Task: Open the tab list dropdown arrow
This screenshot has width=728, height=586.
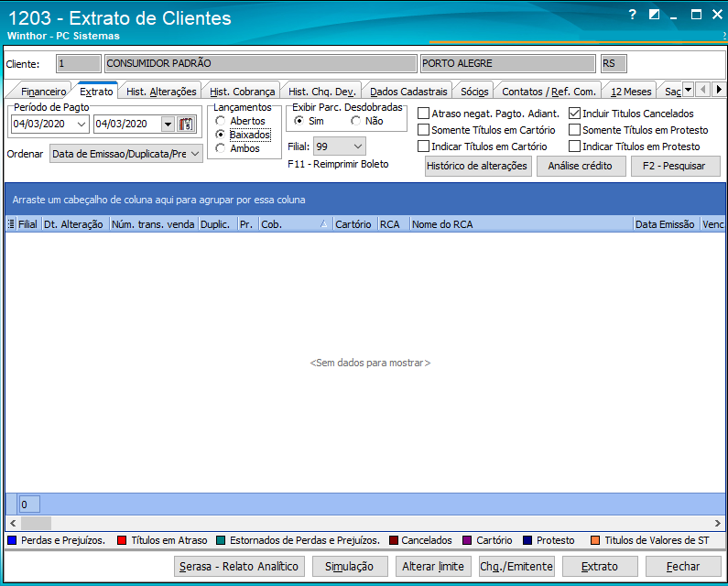Action: click(688, 89)
